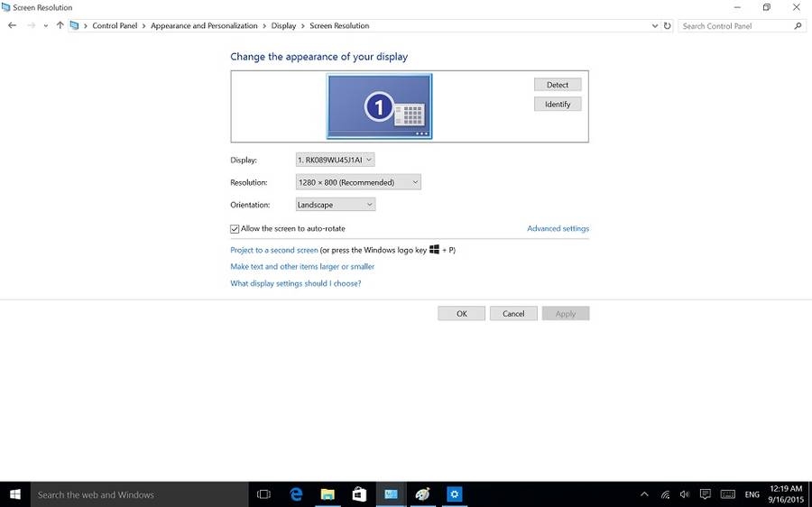Viewport: 812px width, 507px height.
Task: Open the Display selection dropdown
Action: [335, 160]
